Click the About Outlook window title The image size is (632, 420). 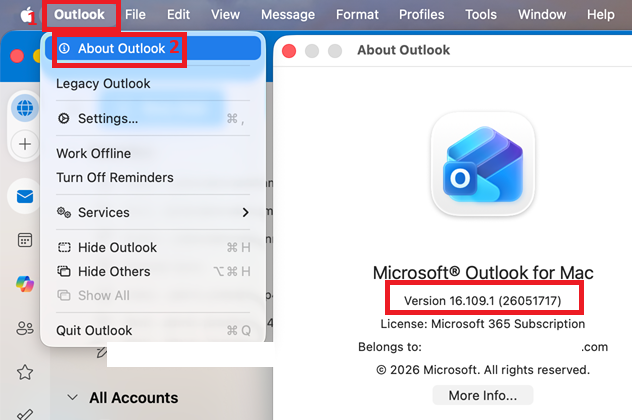[403, 50]
